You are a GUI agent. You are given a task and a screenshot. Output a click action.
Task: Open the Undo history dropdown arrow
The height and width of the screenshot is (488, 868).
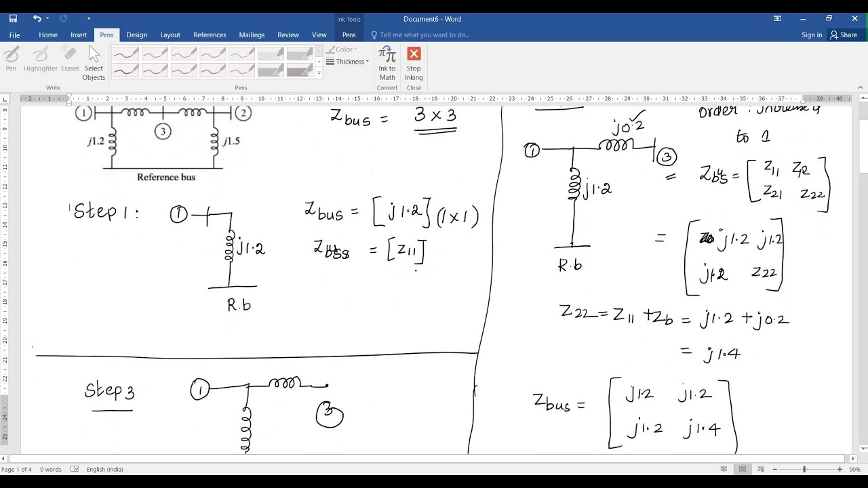[x=47, y=18]
